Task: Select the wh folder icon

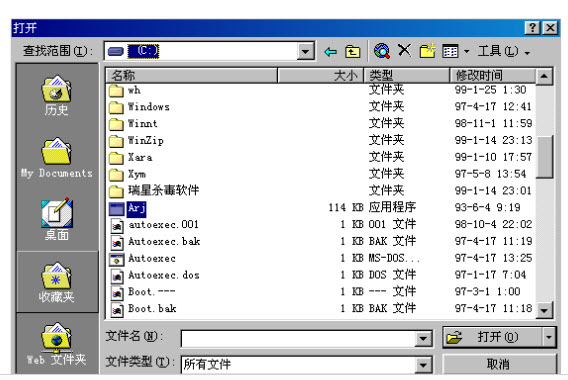Action: pos(116,90)
